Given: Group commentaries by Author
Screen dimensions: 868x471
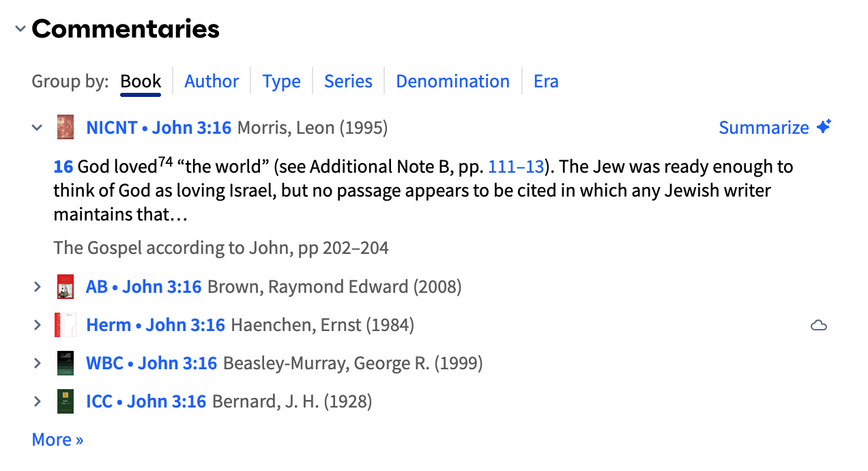Looking at the screenshot, I should click(212, 81).
